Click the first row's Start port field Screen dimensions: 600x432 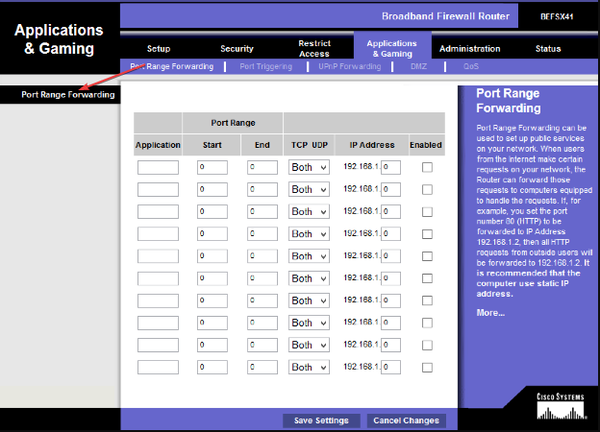[212, 167]
